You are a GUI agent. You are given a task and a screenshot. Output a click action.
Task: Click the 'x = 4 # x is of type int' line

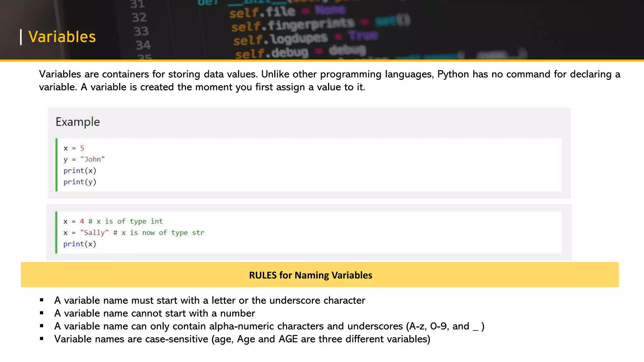pos(113,221)
